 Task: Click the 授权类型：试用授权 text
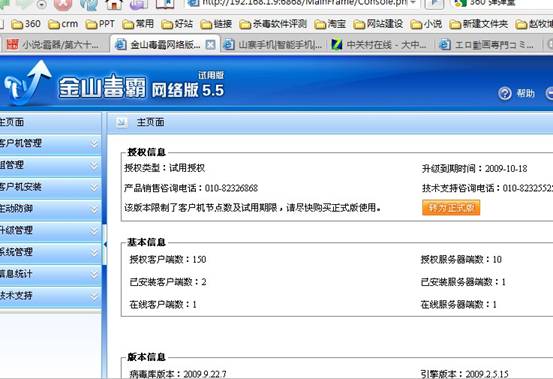pyautogui.click(x=165, y=168)
